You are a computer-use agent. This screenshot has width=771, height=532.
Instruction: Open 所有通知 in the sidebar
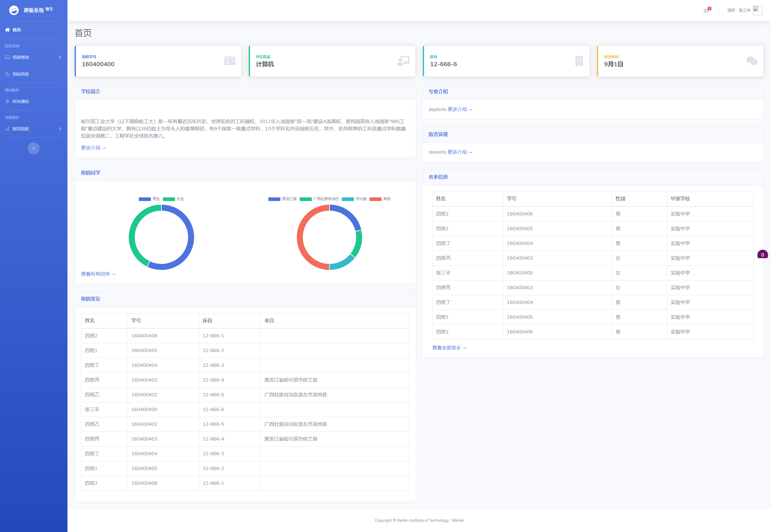tap(21, 101)
